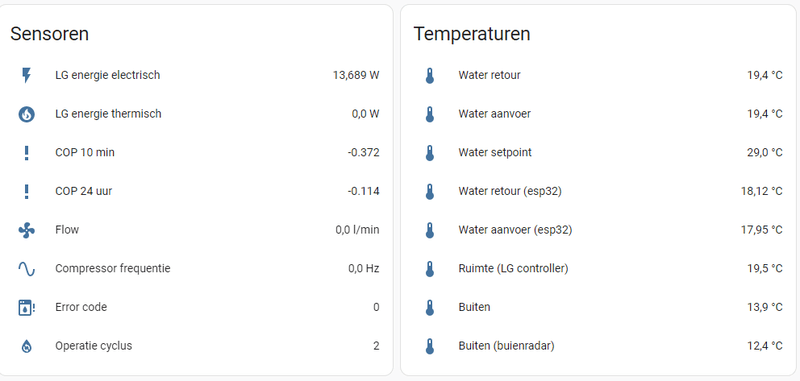Image resolution: width=800 pixels, height=381 pixels.
Task: Click the 13,689 W value
Action: point(356,75)
